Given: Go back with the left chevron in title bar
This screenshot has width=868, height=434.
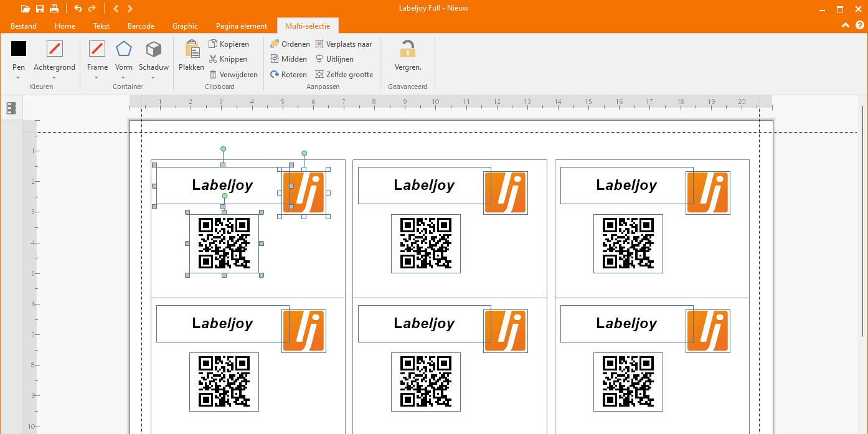Looking at the screenshot, I should pyautogui.click(x=116, y=9).
